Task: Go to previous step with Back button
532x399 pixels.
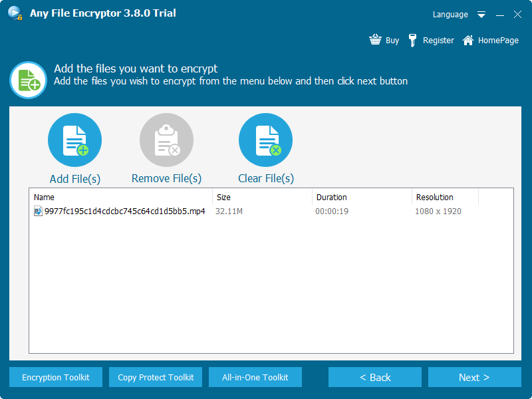Action: click(375, 377)
